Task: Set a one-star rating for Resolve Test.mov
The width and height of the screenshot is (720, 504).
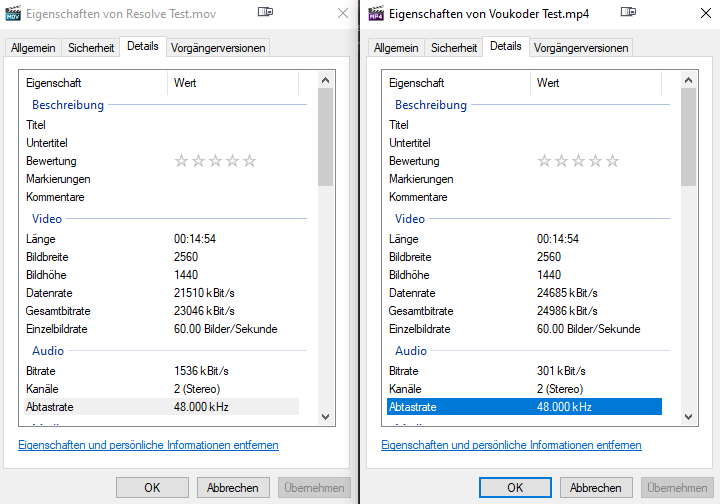Action: point(182,161)
